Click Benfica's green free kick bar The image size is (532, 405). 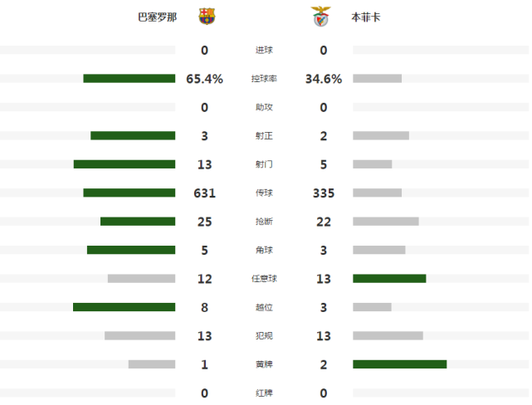(x=389, y=279)
